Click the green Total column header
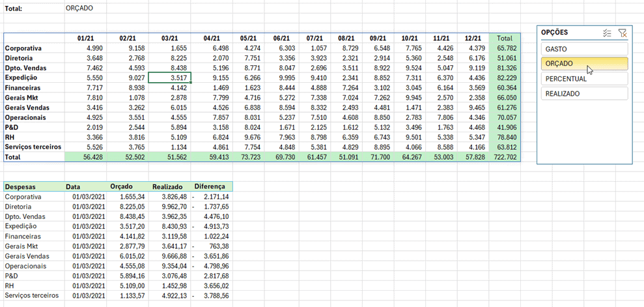This screenshot has height=307, width=644. [x=505, y=38]
